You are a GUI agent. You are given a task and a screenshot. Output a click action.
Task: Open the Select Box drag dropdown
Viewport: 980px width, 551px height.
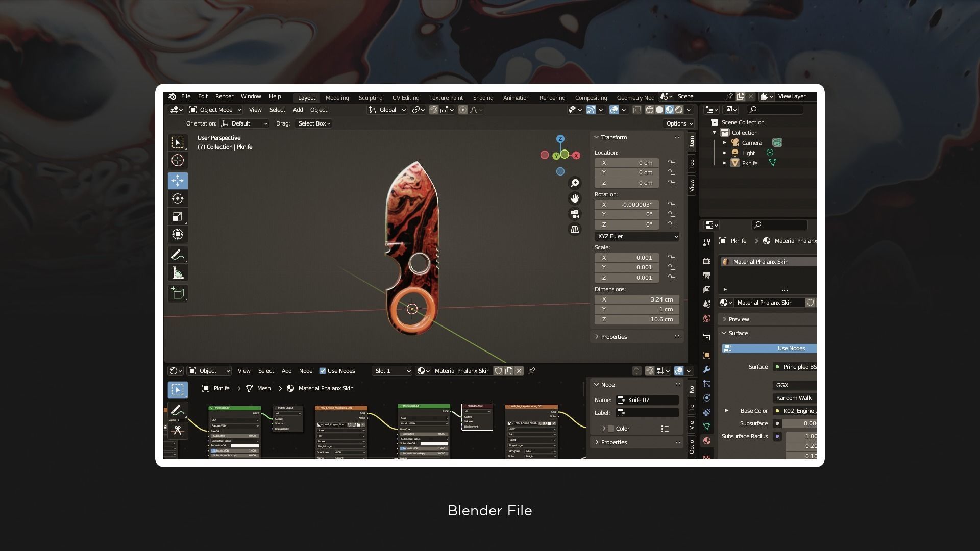coord(313,123)
